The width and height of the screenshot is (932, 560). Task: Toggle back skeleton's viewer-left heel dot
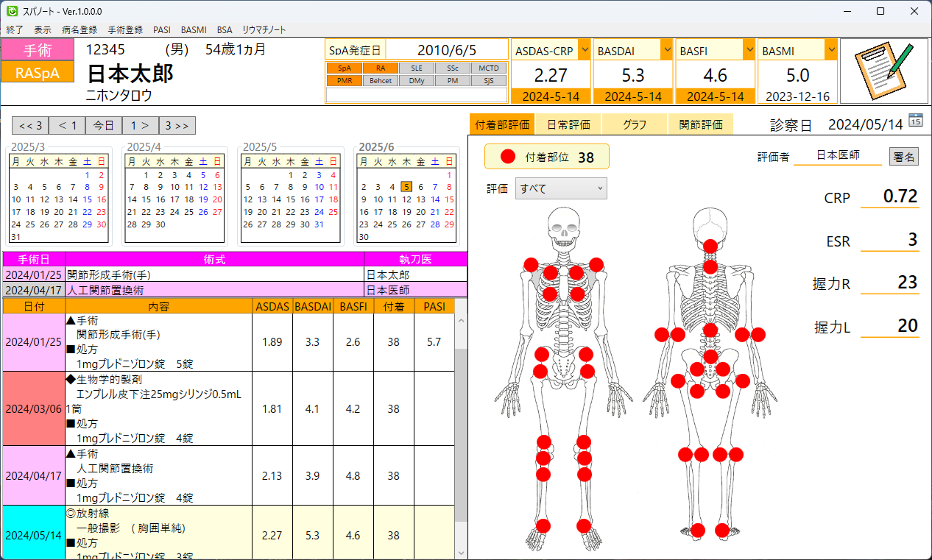[x=698, y=530]
